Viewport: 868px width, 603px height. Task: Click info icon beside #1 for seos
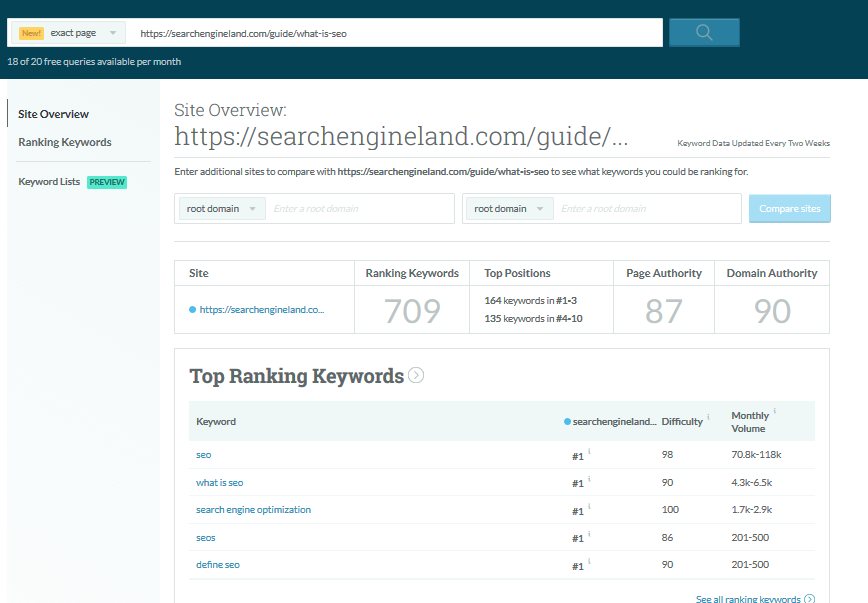click(589, 534)
